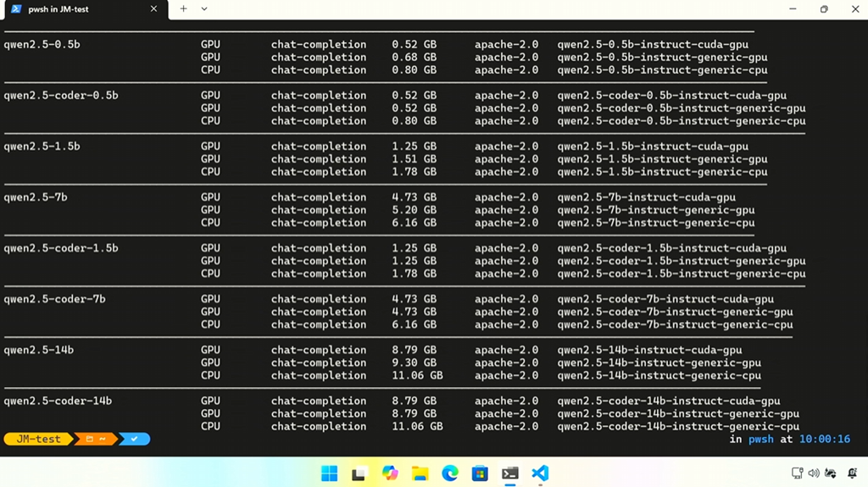The image size is (868, 487).
Task: Click model ID qwen2.5-1.5b-instruct-cuda-gpu
Action: pyautogui.click(x=653, y=146)
